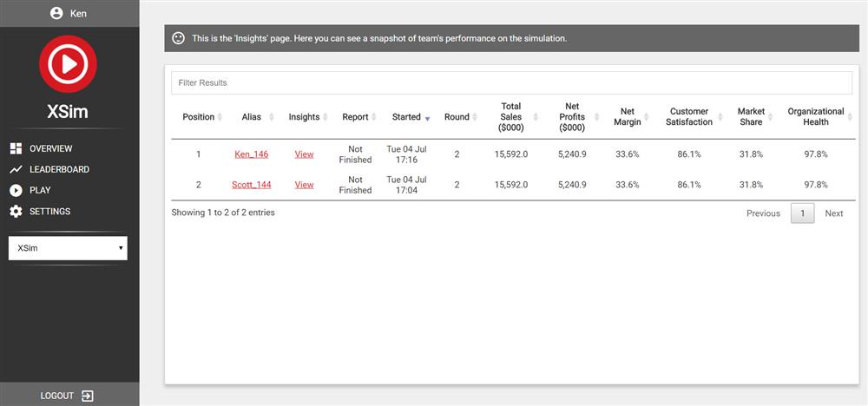Click Net Margin 33.6% in Scott_144 row
Image resolution: width=868 pixels, height=406 pixels.
point(628,185)
